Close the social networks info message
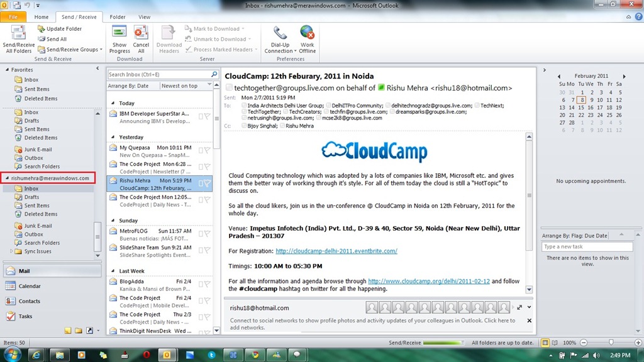The image size is (644, 362). click(x=529, y=321)
